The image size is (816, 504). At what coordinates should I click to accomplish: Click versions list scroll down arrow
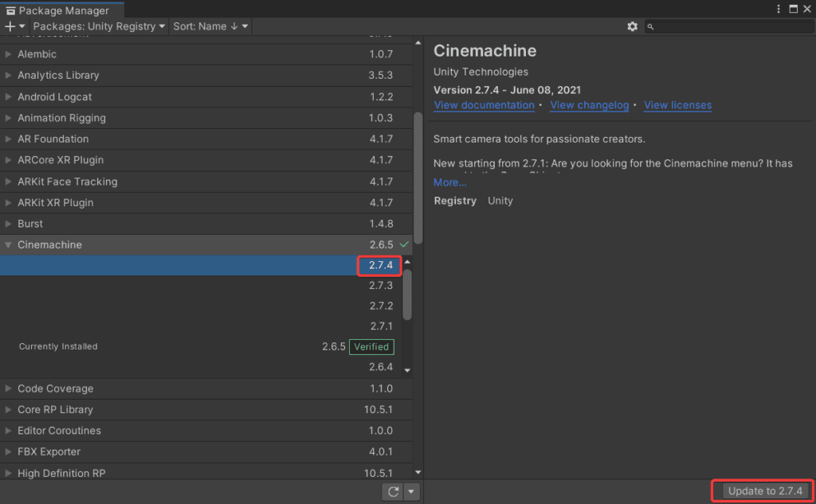[x=407, y=370]
